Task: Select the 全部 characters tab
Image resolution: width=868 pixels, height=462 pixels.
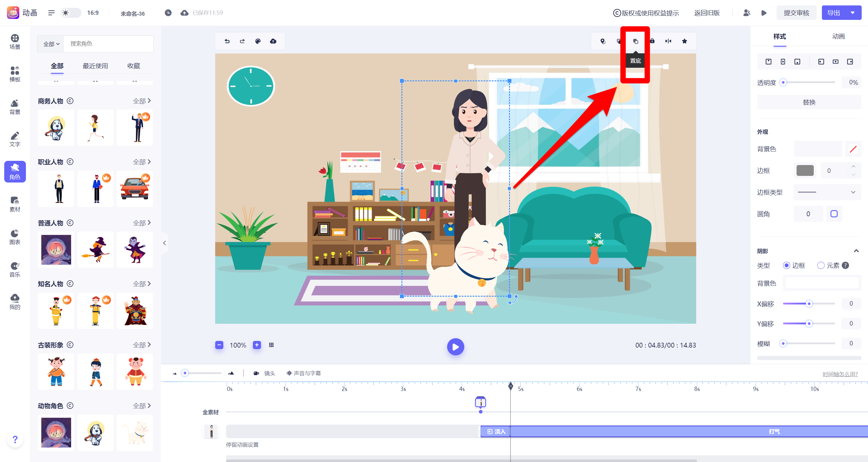Action: (57, 66)
